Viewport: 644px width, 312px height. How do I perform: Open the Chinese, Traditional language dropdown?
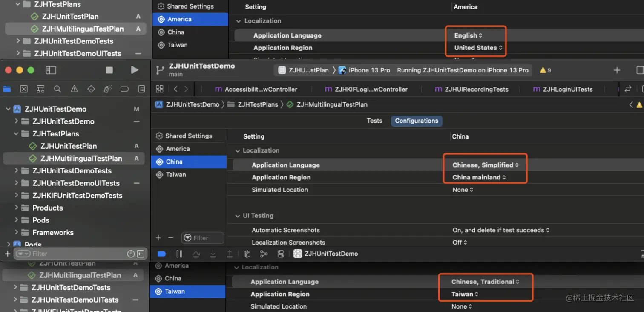point(486,282)
